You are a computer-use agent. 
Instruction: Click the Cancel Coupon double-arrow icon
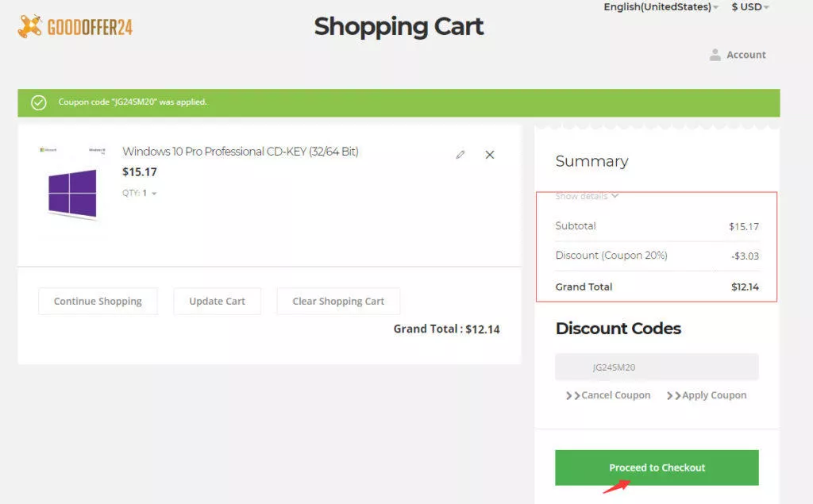(573, 395)
